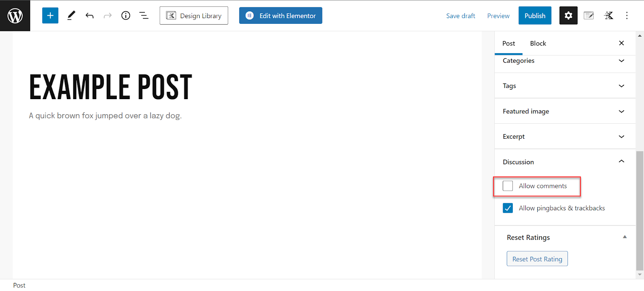Expand the Featured image panel
Screen dimensions: 644x291
tap(565, 111)
